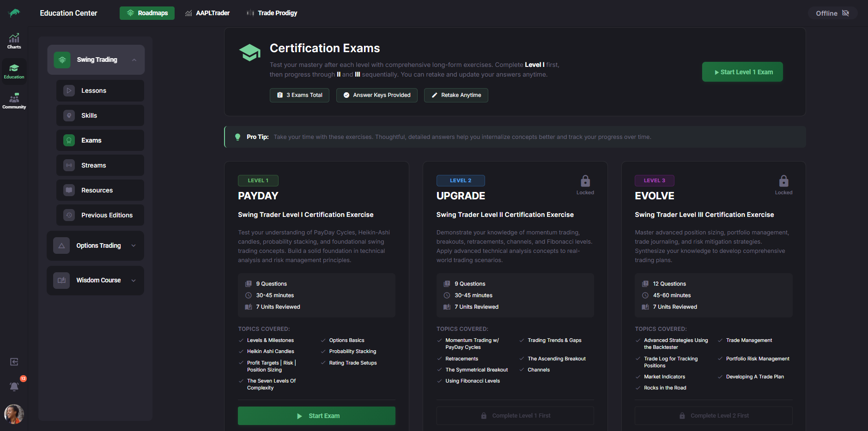Click the dolphin logo at top left
Viewport: 868px width, 431px height.
click(x=14, y=13)
